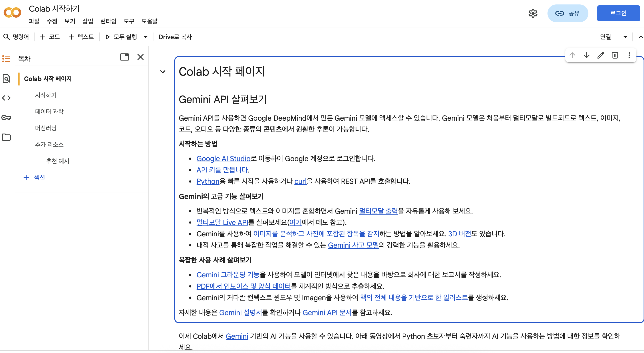Open the Gemini link in the bottom paragraph
Viewport: 644px width, 353px height.
pos(237,336)
